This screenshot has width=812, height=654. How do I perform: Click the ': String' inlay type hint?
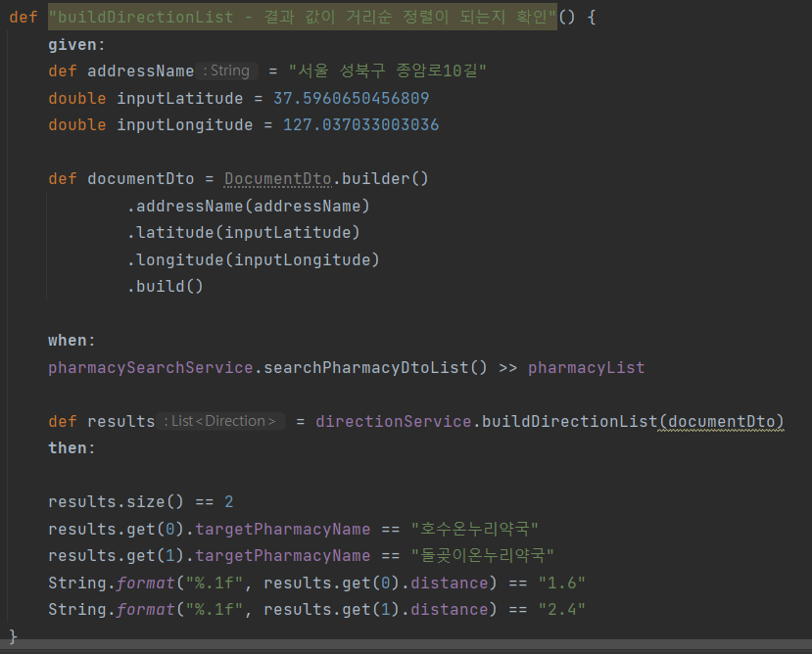226,70
